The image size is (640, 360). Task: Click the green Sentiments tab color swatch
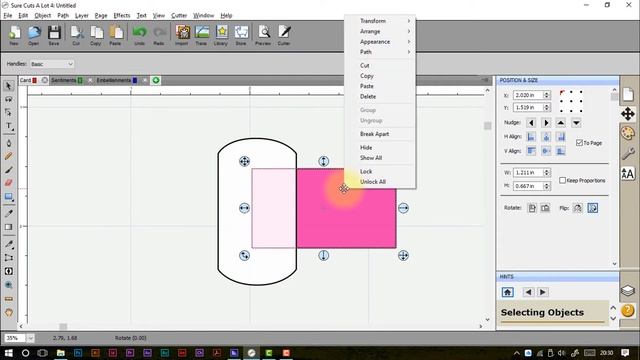80,80
